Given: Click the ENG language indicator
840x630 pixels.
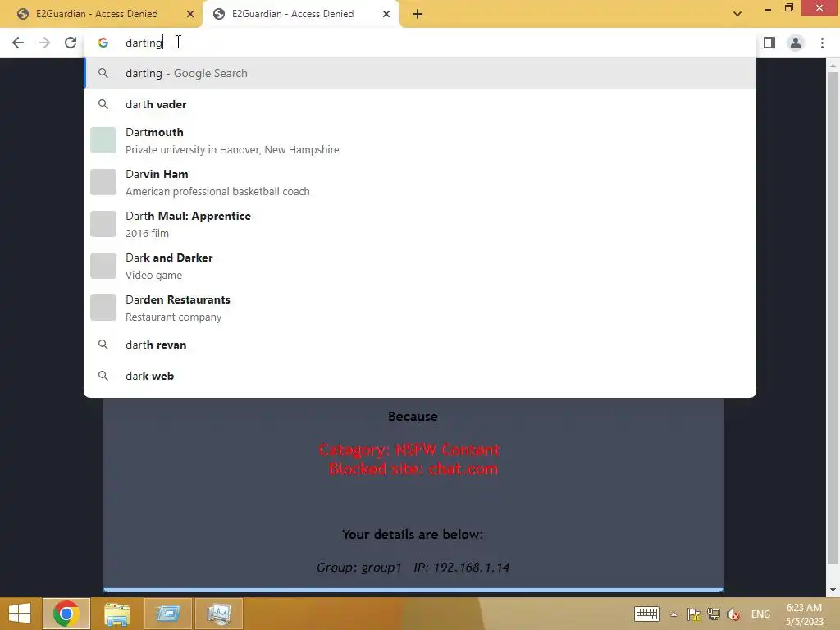Looking at the screenshot, I should click(x=760, y=614).
